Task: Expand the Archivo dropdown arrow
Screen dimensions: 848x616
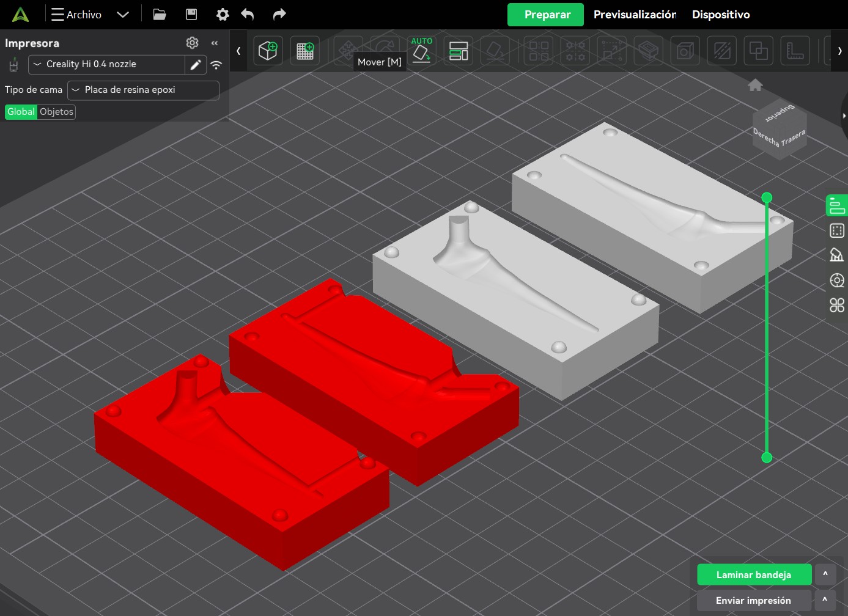Action: 123,15
